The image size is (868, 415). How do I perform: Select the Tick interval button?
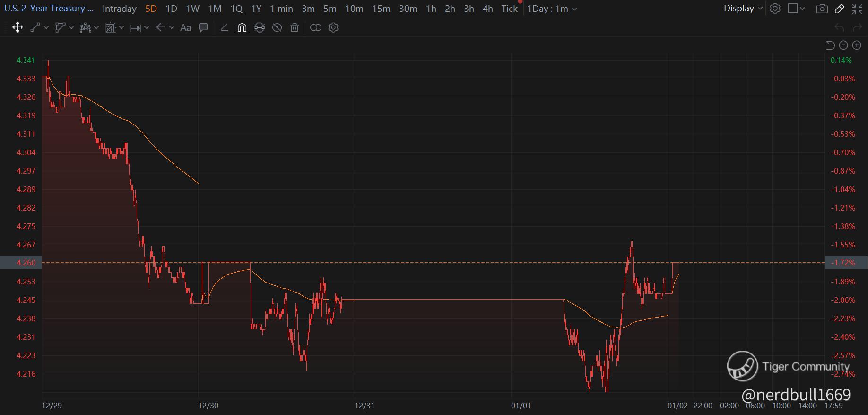510,9
